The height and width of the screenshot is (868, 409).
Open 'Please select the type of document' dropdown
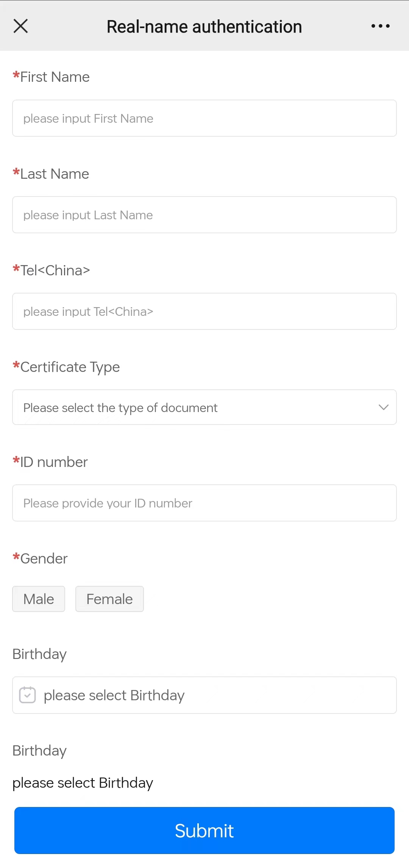click(x=189, y=407)
